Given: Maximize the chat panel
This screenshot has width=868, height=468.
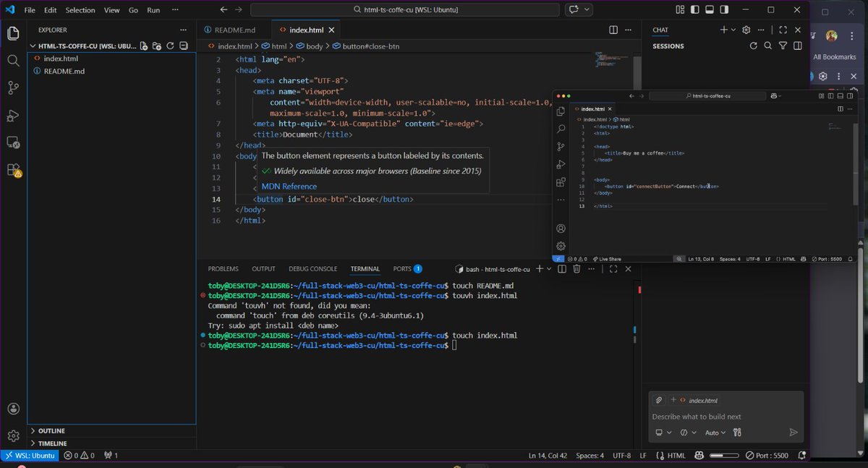Looking at the screenshot, I should point(783,30).
